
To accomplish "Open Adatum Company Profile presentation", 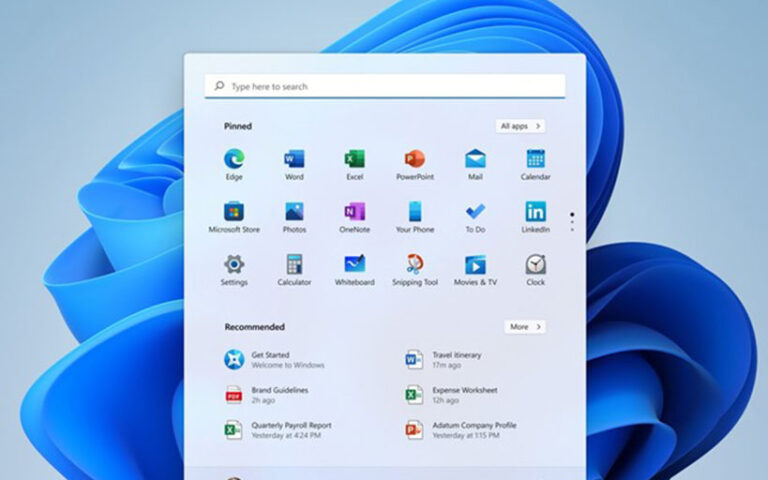I will click(x=460, y=430).
